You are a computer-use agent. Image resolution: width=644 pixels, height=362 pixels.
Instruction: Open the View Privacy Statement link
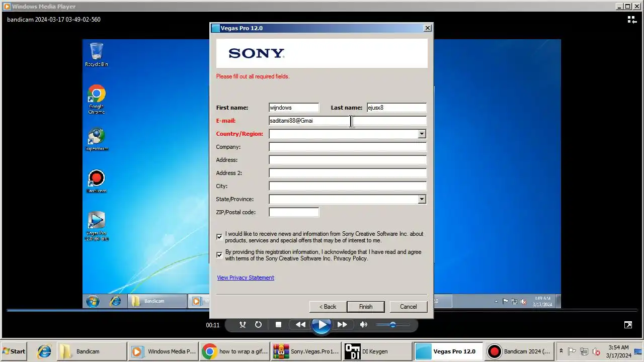coord(246,278)
